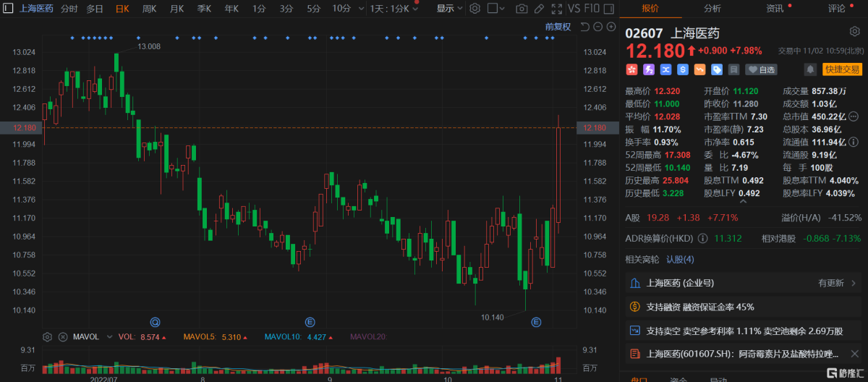Click the 快捷交易 quick trade button
868x382 pixels.
click(x=842, y=69)
